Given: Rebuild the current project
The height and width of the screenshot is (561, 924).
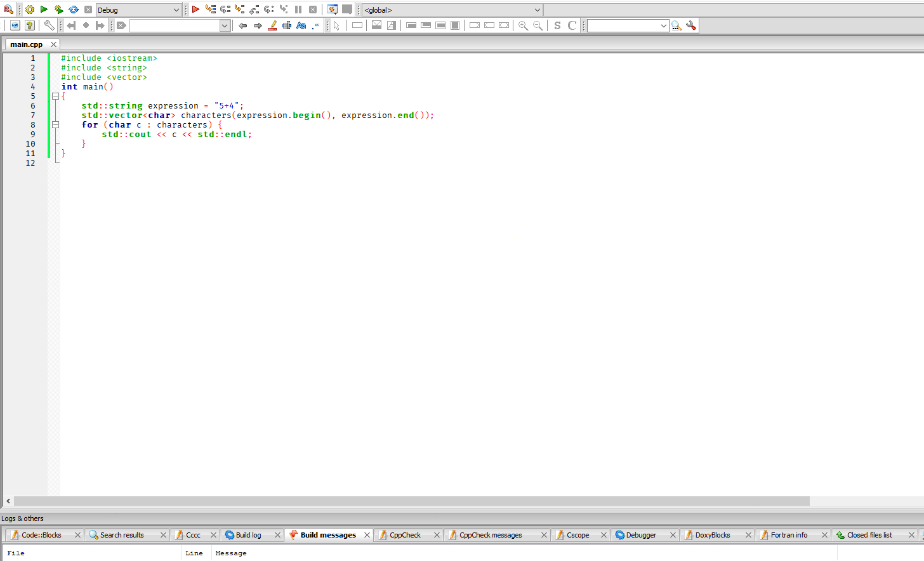Looking at the screenshot, I should point(73,10).
